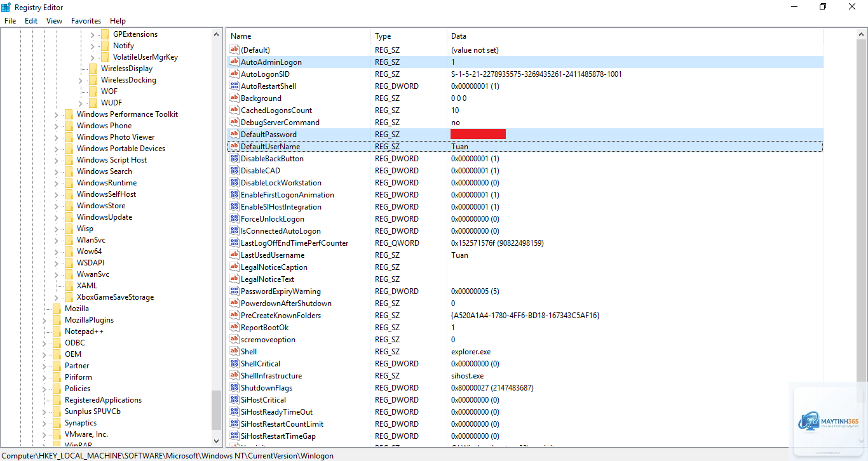Image resolution: width=868 pixels, height=461 pixels.
Task: Click the binary icon next to DisableCAD
Action: click(234, 170)
